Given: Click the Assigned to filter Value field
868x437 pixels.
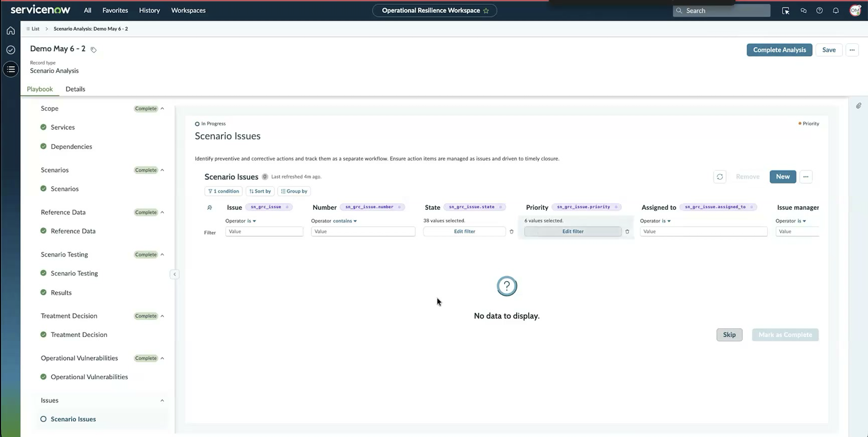Looking at the screenshot, I should [704, 232].
